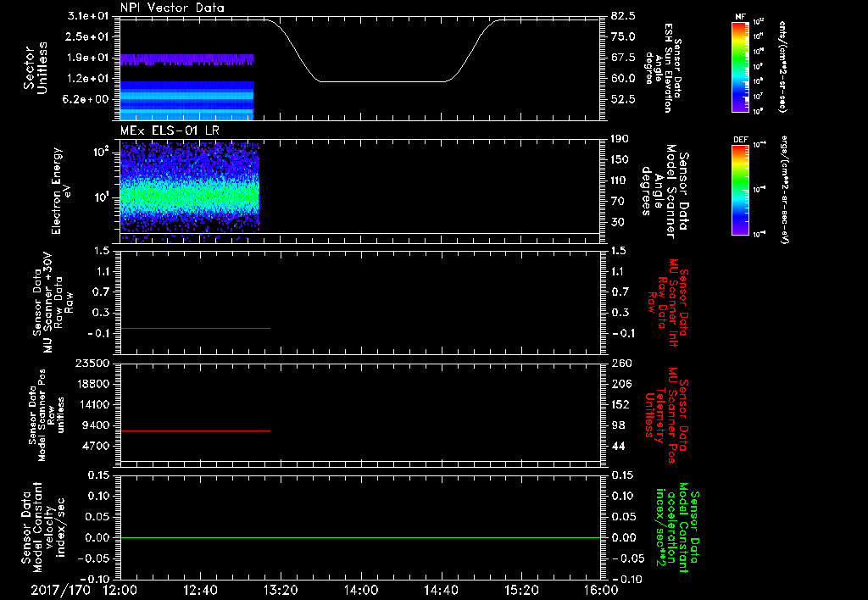Click the 2017/170 date label

click(x=60, y=590)
